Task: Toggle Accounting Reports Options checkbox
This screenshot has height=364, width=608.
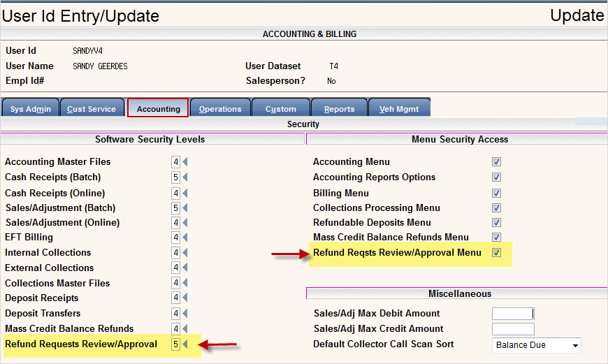Action: point(496,177)
